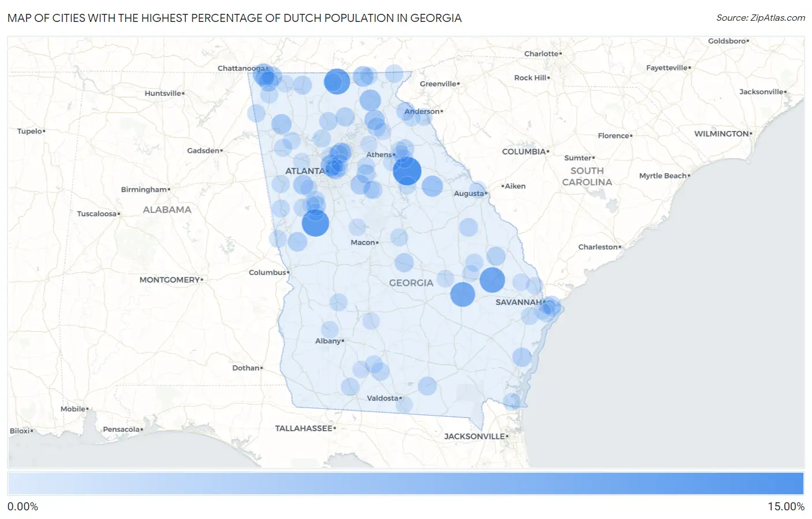The image size is (812, 519).
Task: Click the Athens city label
Action: point(379,155)
